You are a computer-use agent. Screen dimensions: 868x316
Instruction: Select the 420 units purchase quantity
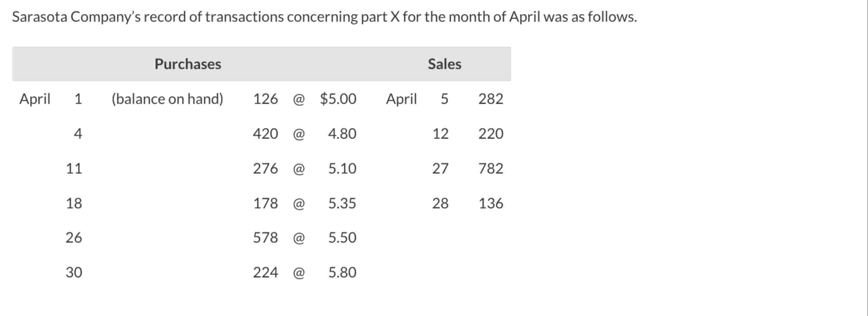[265, 134]
